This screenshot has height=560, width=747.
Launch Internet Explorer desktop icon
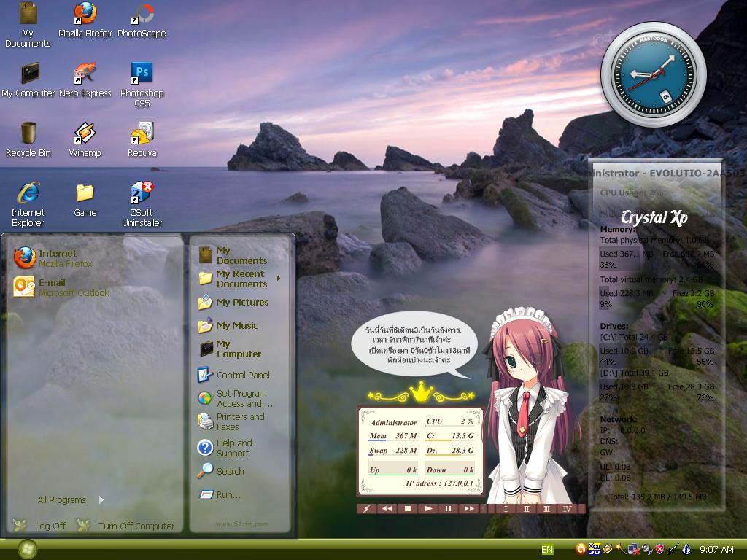[x=28, y=204]
